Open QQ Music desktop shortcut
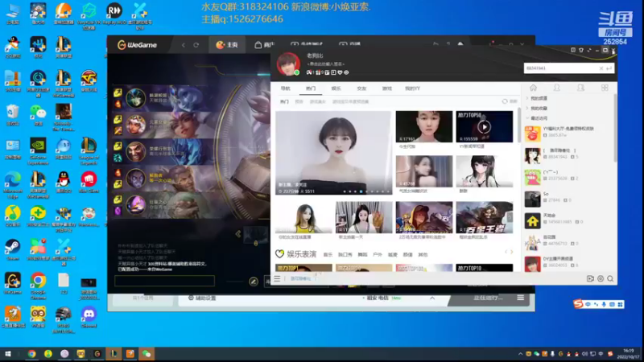 (13, 216)
